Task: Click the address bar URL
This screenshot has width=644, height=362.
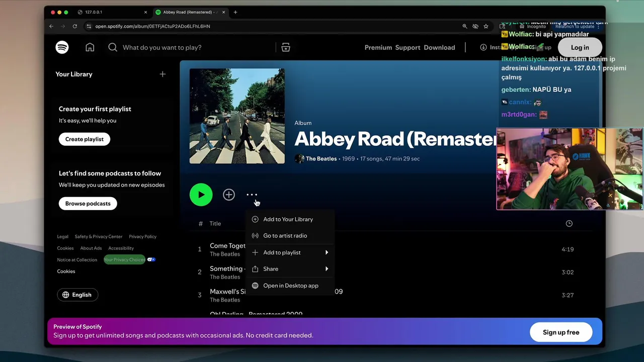Action: [152, 26]
